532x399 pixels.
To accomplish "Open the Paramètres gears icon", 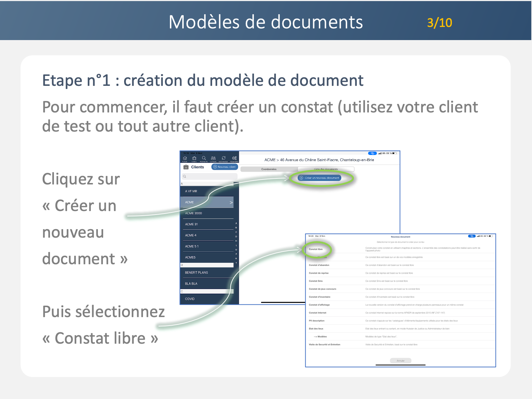I will [x=234, y=159].
